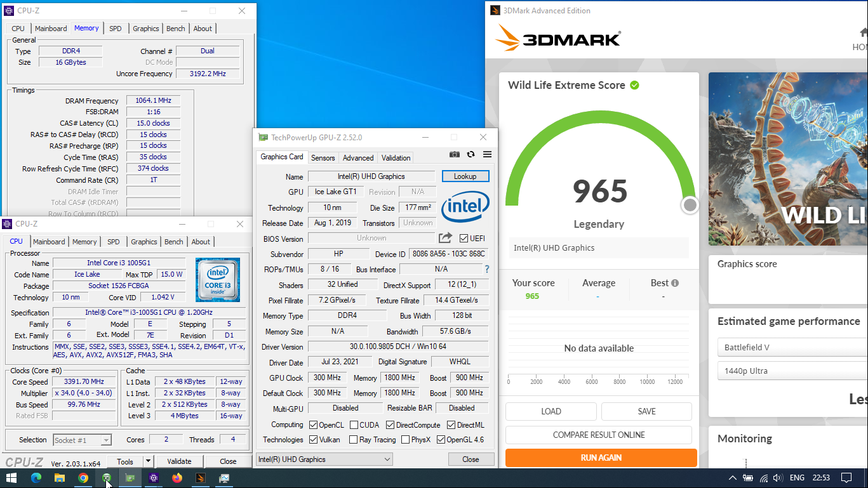Viewport: 868px width, 488px height.
Task: Open the GPU-Z hamburger menu
Action: pyautogui.click(x=487, y=154)
